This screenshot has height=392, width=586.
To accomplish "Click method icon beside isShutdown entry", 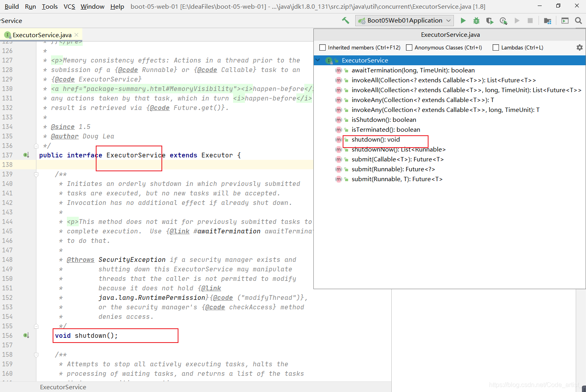I will point(339,120).
